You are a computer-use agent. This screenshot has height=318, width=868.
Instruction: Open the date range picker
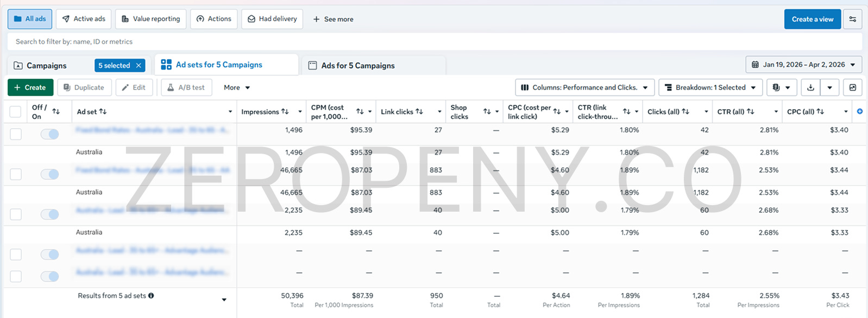(x=803, y=65)
